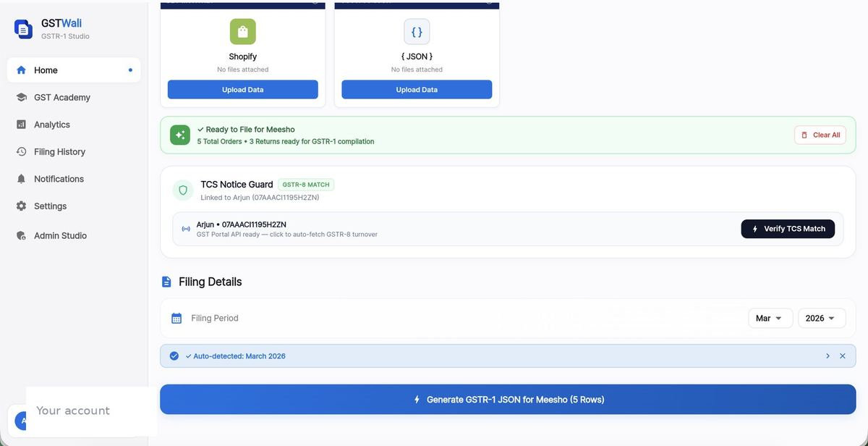This screenshot has width=868, height=446.
Task: Upload Data for Shopify
Action: (x=243, y=90)
